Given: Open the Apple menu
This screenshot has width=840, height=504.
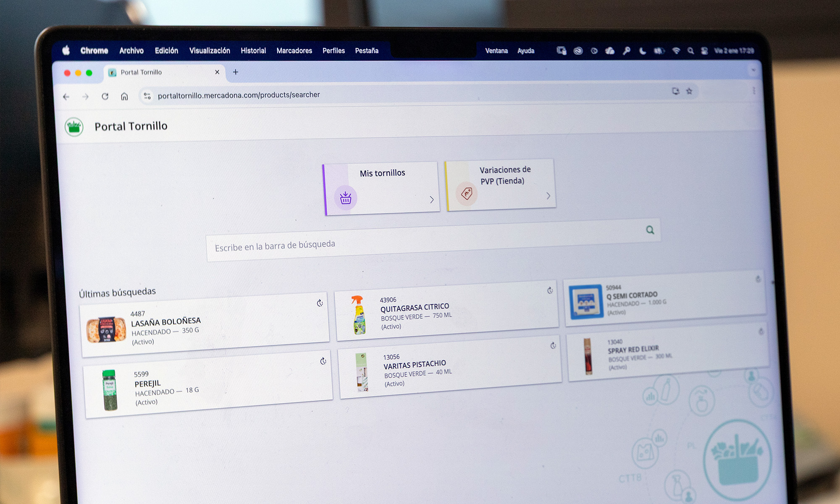Looking at the screenshot, I should pyautogui.click(x=66, y=50).
